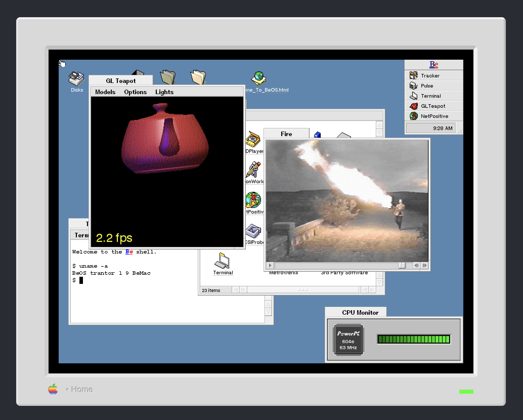Switch to NetPositive in the Deskbar list

coord(434,116)
